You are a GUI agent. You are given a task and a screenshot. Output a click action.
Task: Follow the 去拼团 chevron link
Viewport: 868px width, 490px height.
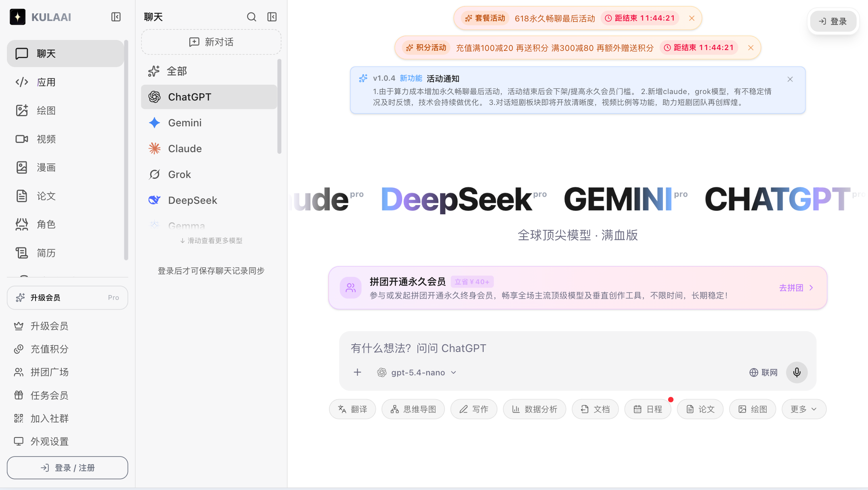coord(796,288)
